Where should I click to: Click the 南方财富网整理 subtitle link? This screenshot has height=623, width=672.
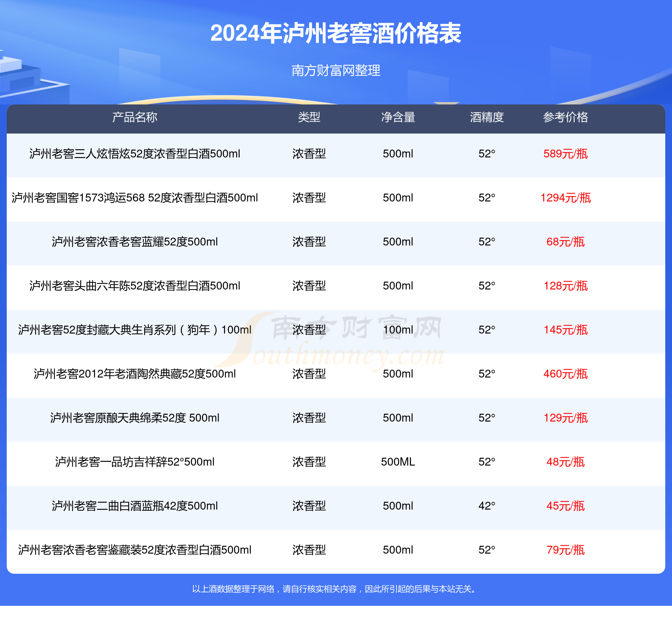point(336,69)
